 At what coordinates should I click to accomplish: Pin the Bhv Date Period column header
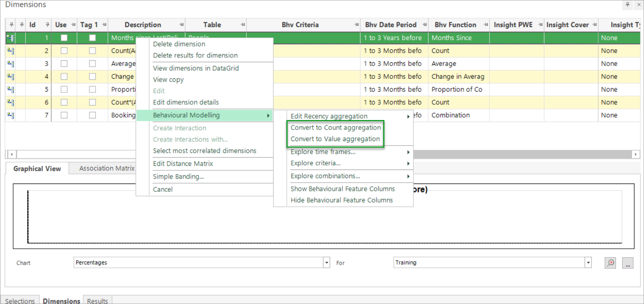click(x=424, y=25)
